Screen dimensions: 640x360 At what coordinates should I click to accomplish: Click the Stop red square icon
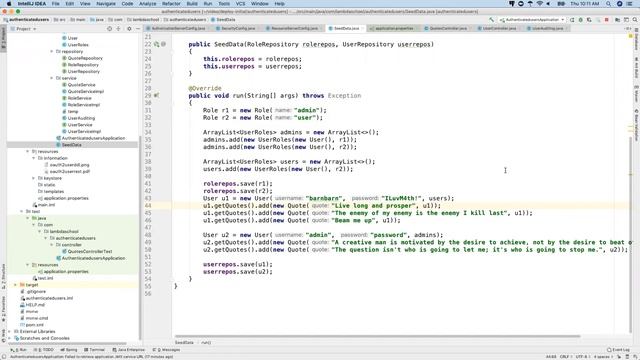[x=607, y=20]
